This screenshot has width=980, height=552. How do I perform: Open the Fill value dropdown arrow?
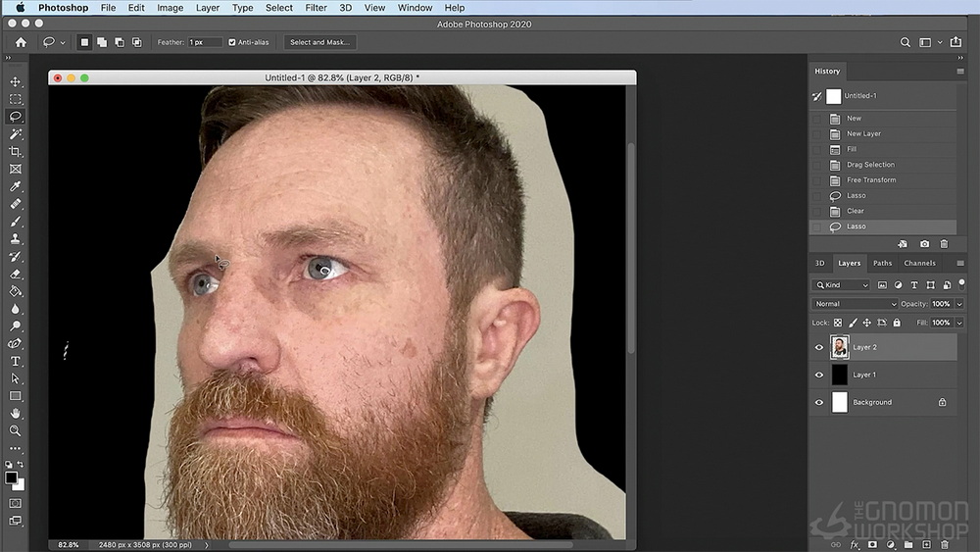[x=959, y=323]
